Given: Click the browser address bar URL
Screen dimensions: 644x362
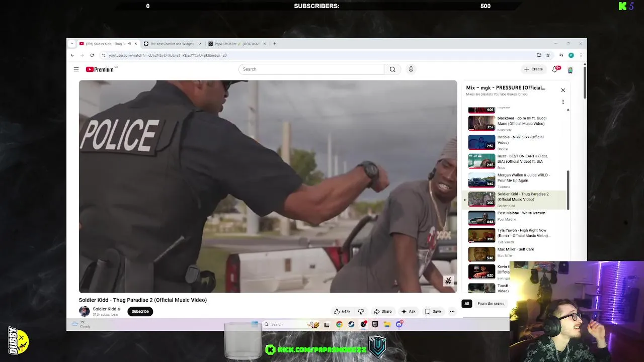Looking at the screenshot, I should [x=168, y=55].
